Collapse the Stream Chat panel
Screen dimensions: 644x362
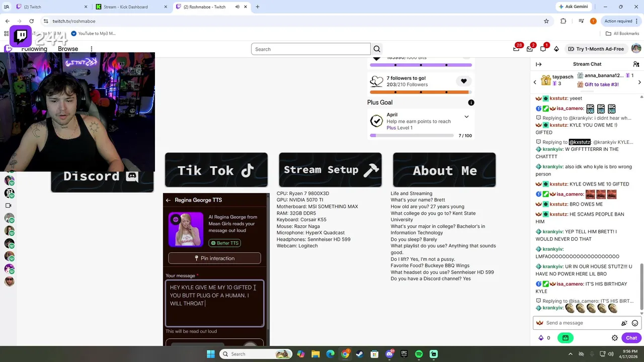pos(538,64)
